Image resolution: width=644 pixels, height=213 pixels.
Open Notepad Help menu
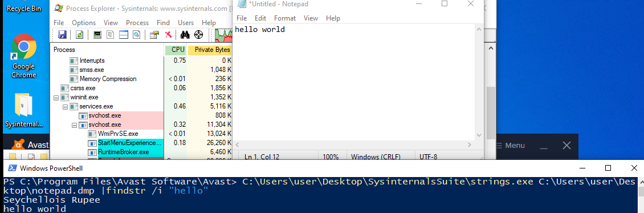tap(333, 18)
